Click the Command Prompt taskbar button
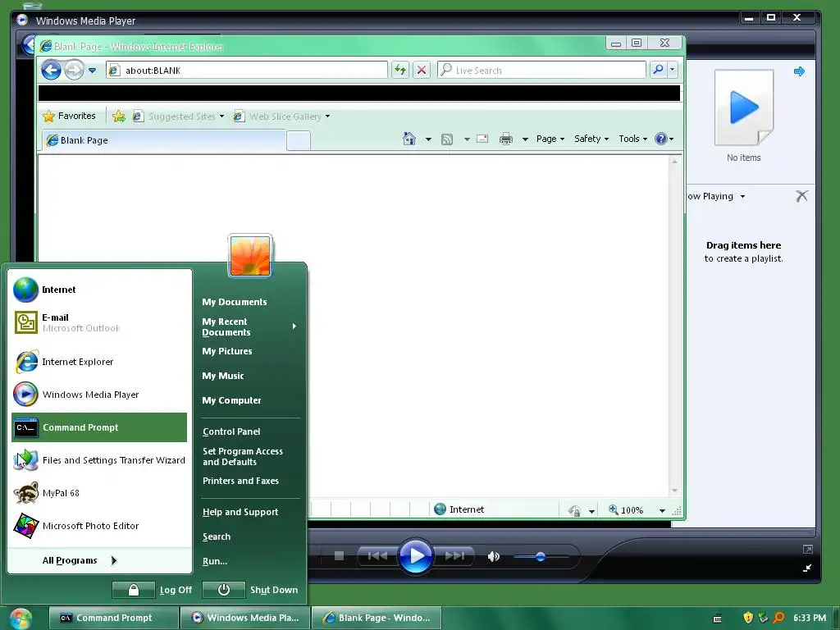Screen dimensions: 840x630 click(x=113, y=618)
